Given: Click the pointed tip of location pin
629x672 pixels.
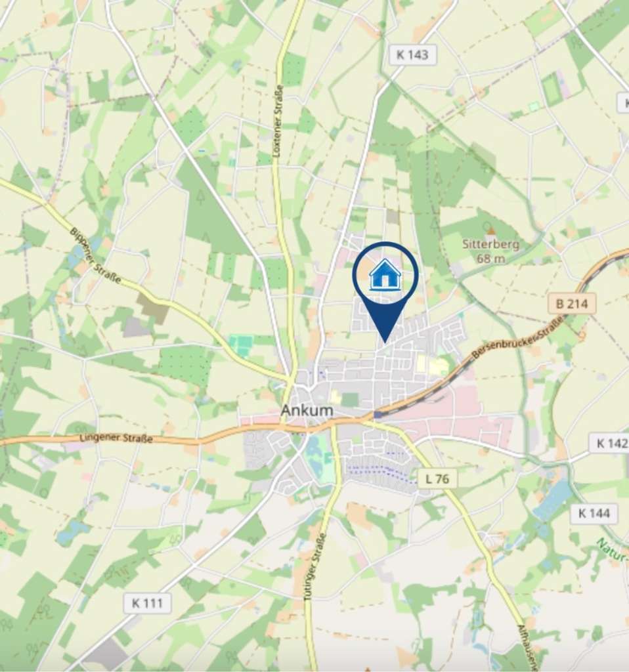Looking at the screenshot, I should click(x=385, y=341).
